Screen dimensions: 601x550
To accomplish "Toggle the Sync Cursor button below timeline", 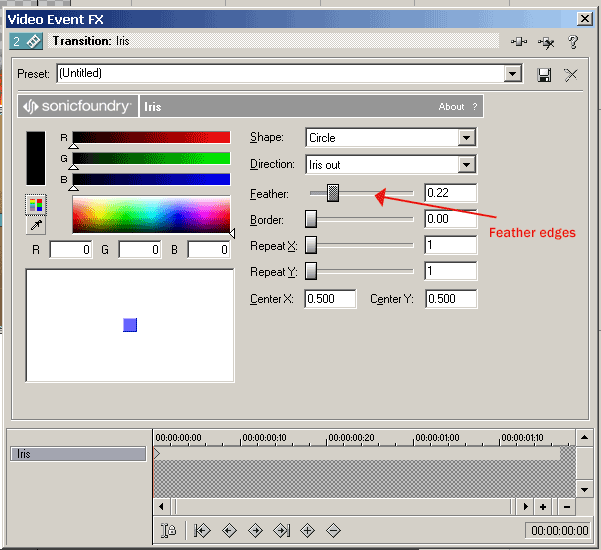I will (x=168, y=530).
